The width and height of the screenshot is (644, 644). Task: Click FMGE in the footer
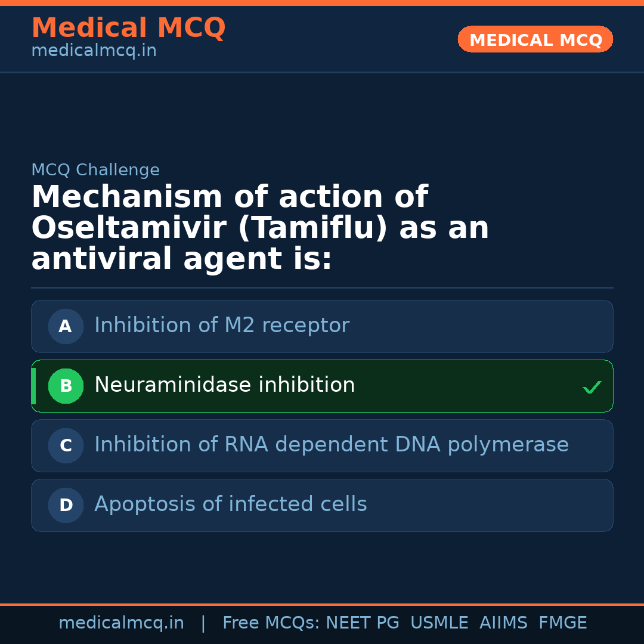pos(563,623)
